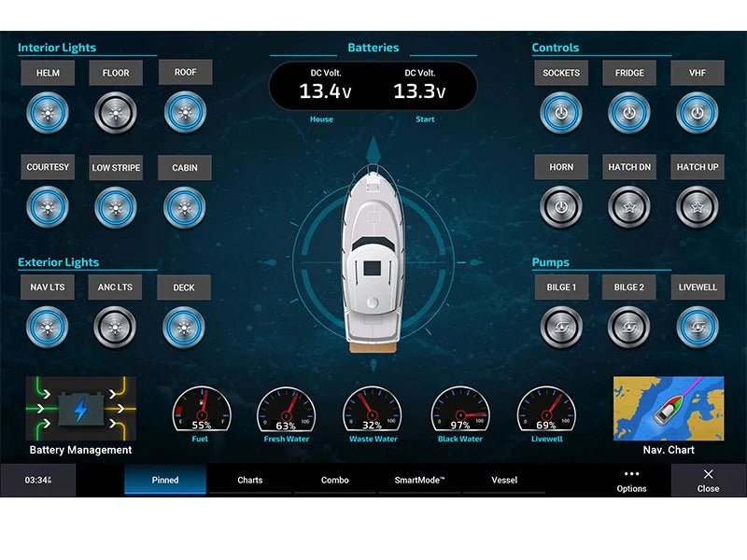Switch to the Charts tab
Viewport: 747px width, 560px height.
(248, 480)
